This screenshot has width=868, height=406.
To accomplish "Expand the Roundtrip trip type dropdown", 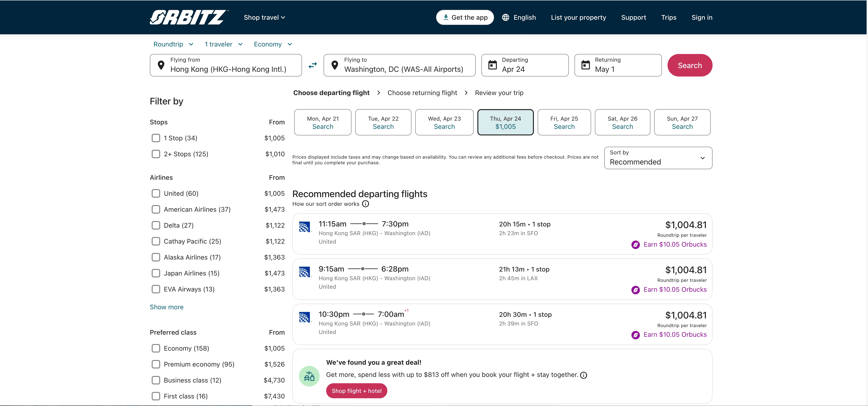I will pos(173,44).
